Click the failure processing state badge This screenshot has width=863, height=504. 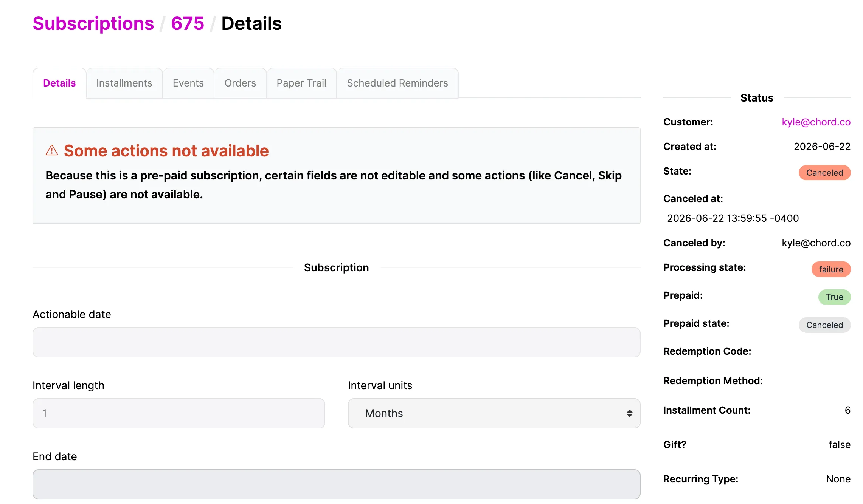[x=831, y=269]
